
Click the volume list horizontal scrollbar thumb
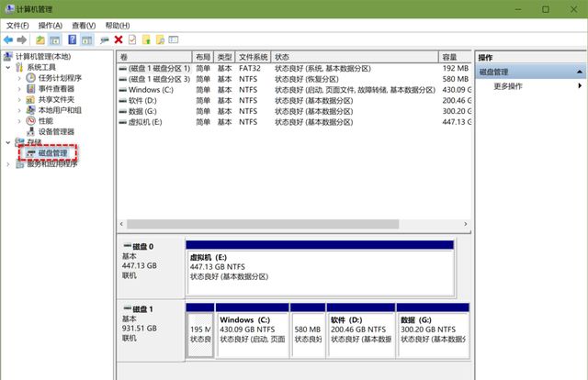263,224
